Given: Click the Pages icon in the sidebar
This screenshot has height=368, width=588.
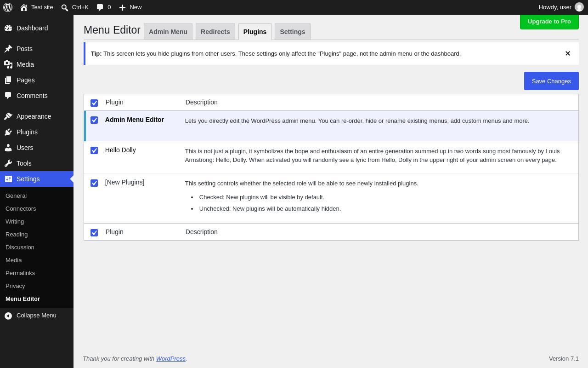Looking at the screenshot, I should (8, 80).
